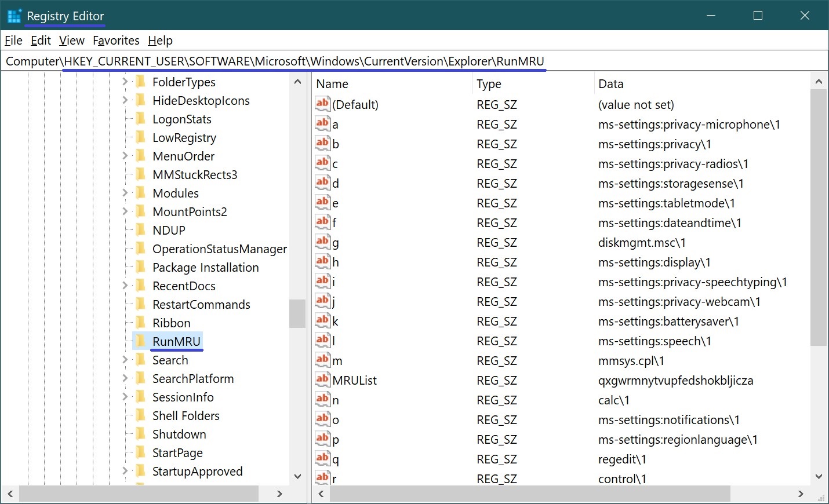This screenshot has height=504, width=829.
Task: Select the RestartCommands key
Action: 201,304
